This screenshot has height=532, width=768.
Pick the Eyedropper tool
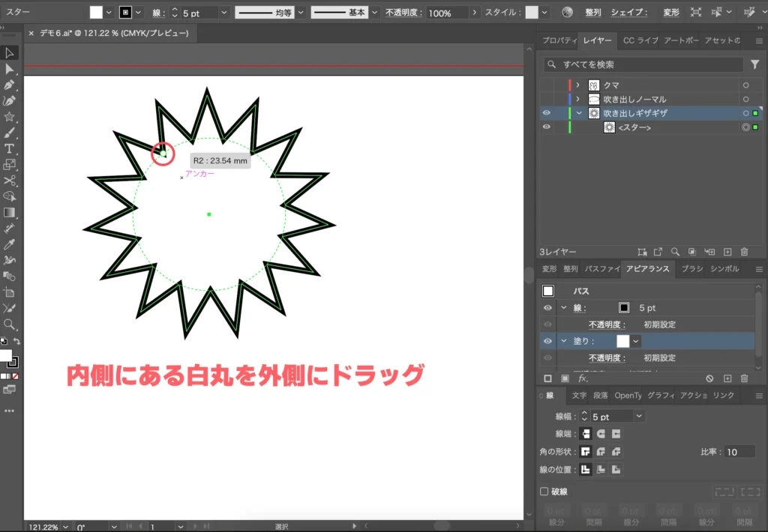[x=10, y=244]
